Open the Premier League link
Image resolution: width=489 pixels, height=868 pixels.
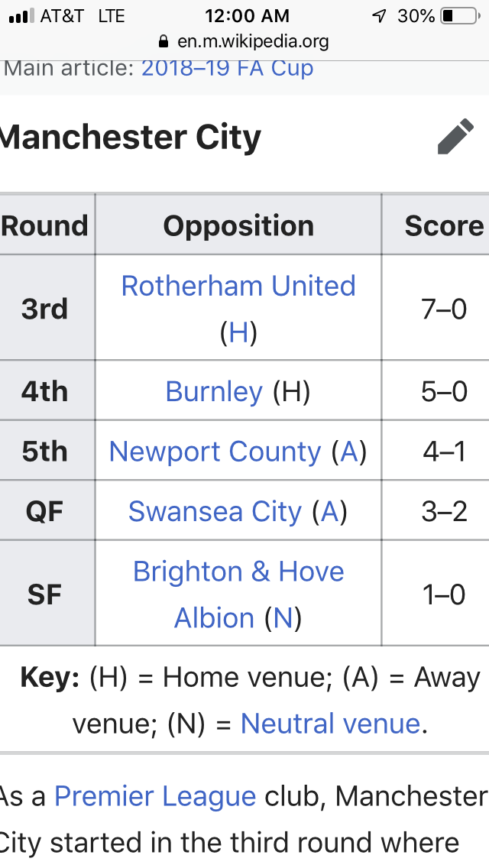[155, 796]
